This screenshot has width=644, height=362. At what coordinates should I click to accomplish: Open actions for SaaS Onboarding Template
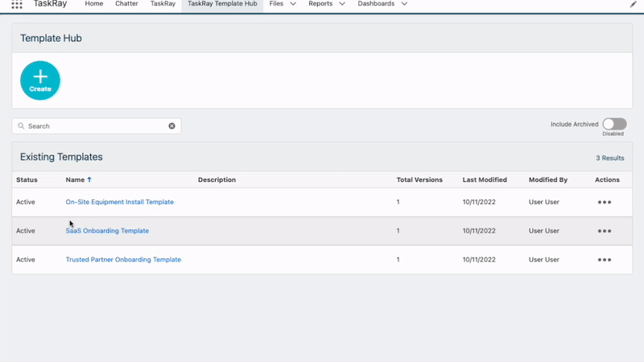[x=605, y=231]
